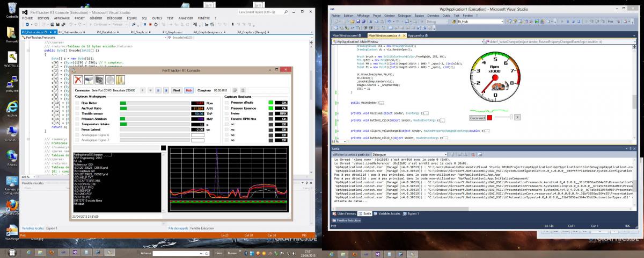Click the document icon before the empty PerfTracker field

[x=243, y=90]
